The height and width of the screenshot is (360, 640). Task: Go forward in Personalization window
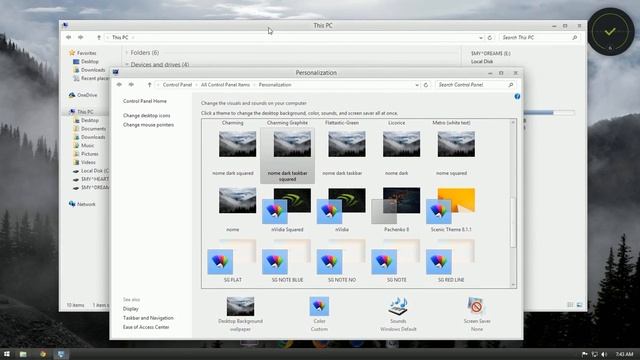[x=131, y=84]
